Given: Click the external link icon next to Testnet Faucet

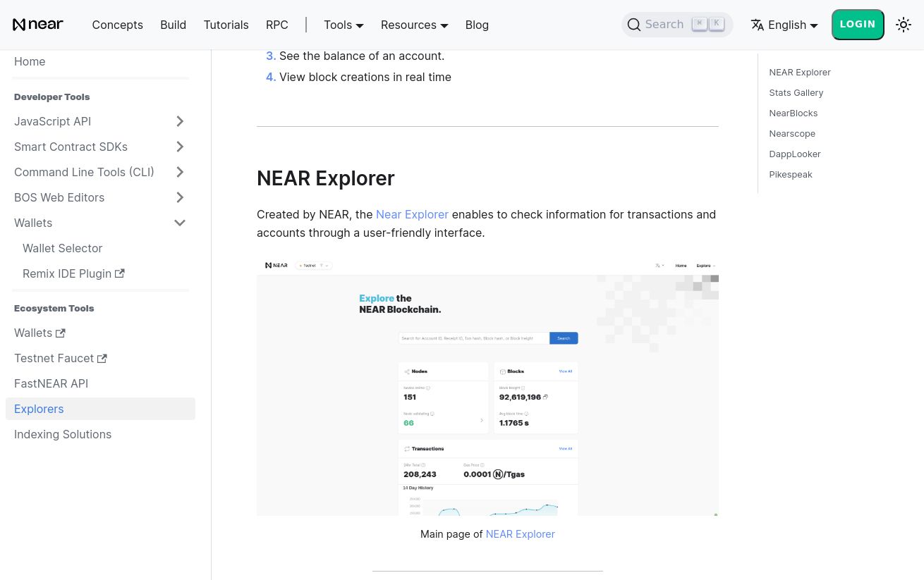Looking at the screenshot, I should pyautogui.click(x=102, y=359).
